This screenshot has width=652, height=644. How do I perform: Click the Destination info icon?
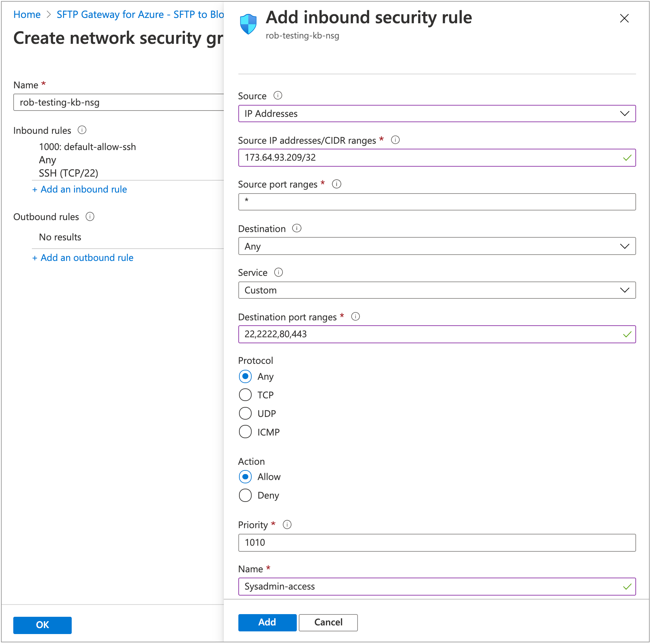(297, 228)
